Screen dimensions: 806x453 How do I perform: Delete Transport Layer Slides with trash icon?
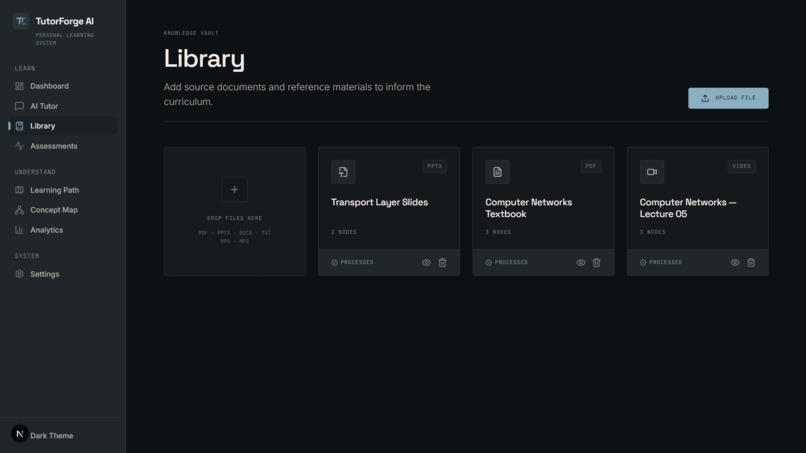pyautogui.click(x=442, y=262)
